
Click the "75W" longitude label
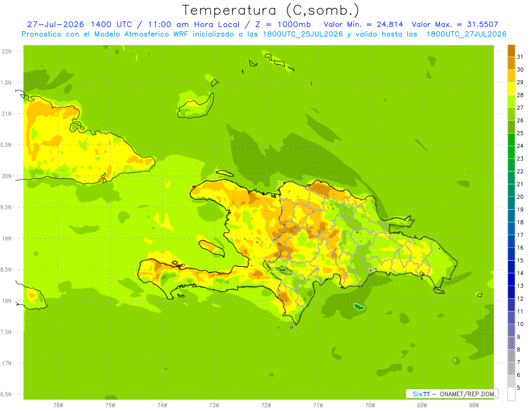110,405
